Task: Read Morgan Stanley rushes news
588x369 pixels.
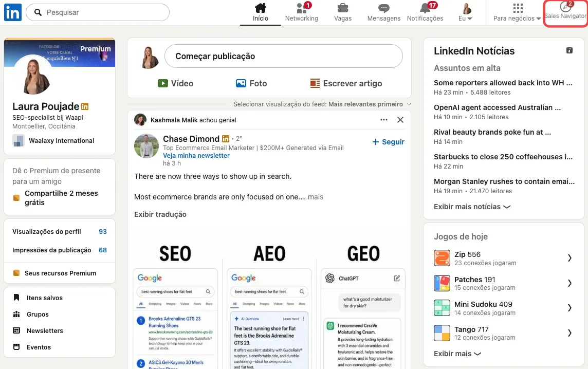Action: pos(504,181)
